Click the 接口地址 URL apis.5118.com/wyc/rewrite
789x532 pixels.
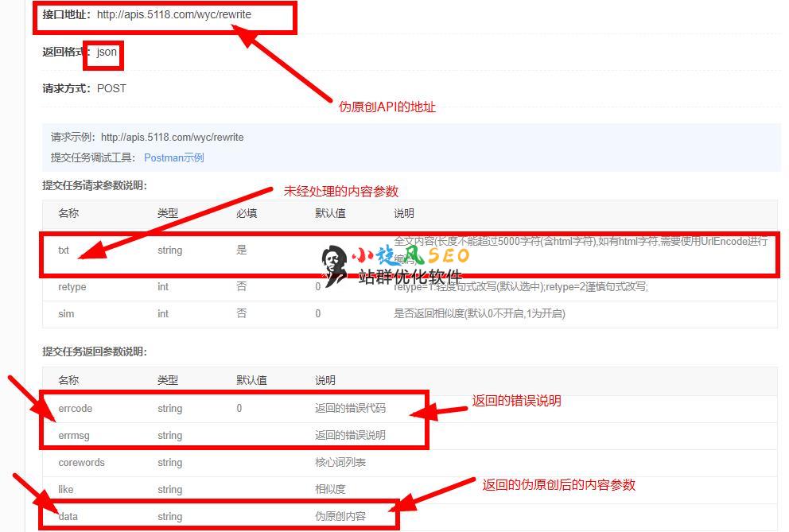click(174, 14)
